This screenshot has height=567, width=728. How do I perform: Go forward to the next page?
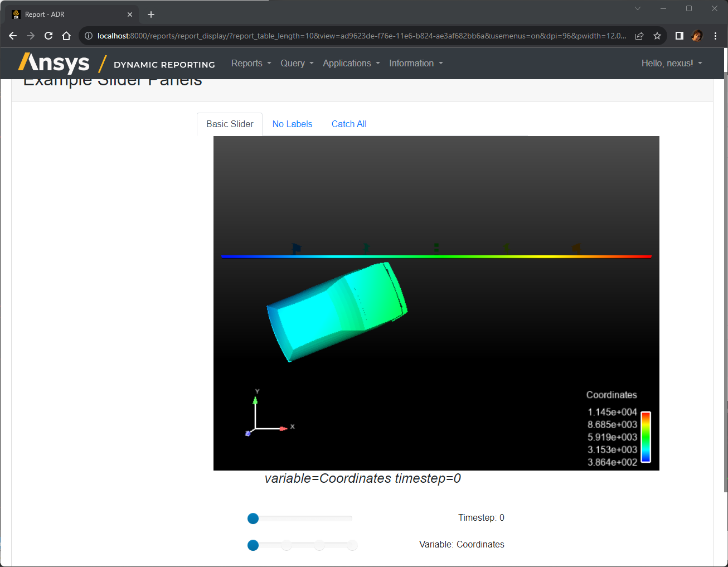point(31,36)
